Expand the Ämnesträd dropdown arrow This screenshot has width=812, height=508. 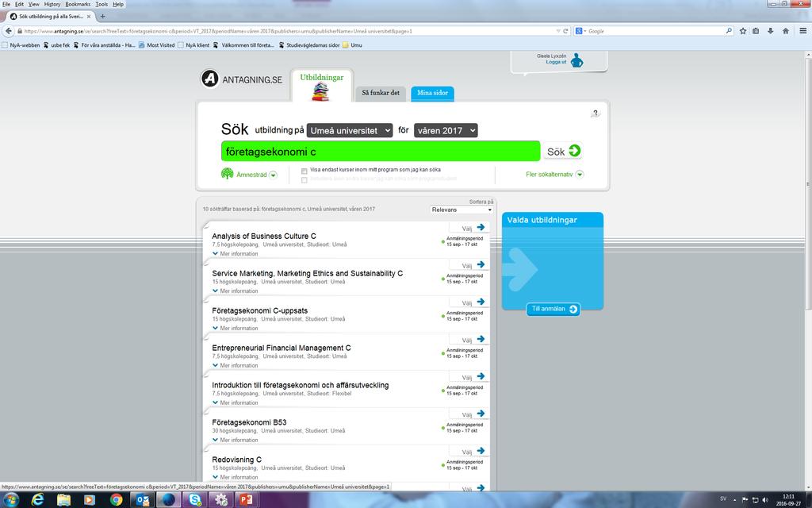click(x=273, y=175)
